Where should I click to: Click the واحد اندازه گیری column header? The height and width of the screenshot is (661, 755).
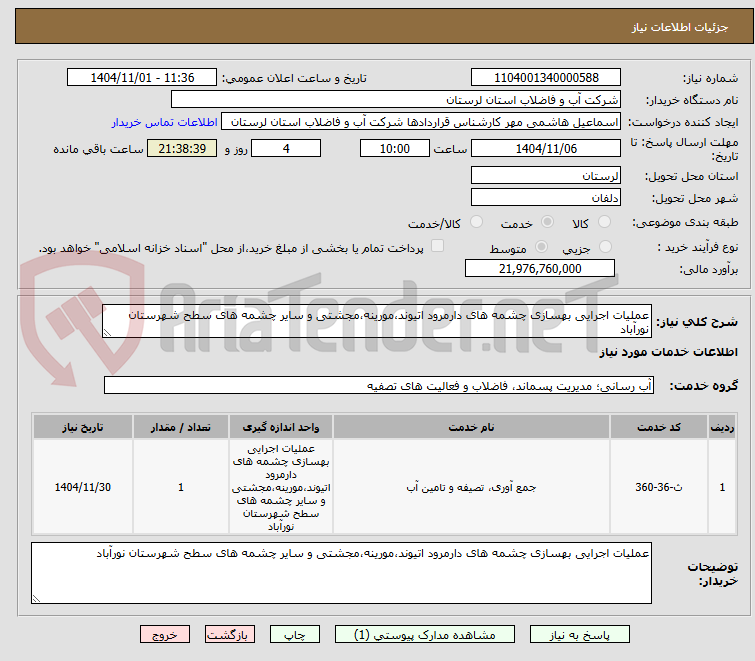click(281, 427)
